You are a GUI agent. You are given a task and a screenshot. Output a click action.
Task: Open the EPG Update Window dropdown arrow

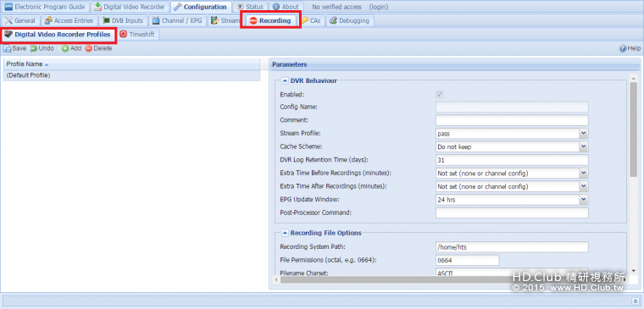tap(584, 200)
